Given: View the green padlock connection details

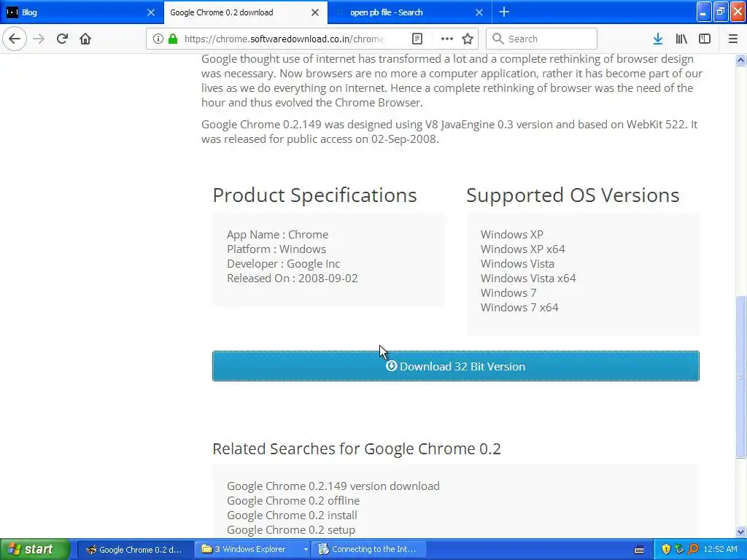Looking at the screenshot, I should pyautogui.click(x=173, y=39).
